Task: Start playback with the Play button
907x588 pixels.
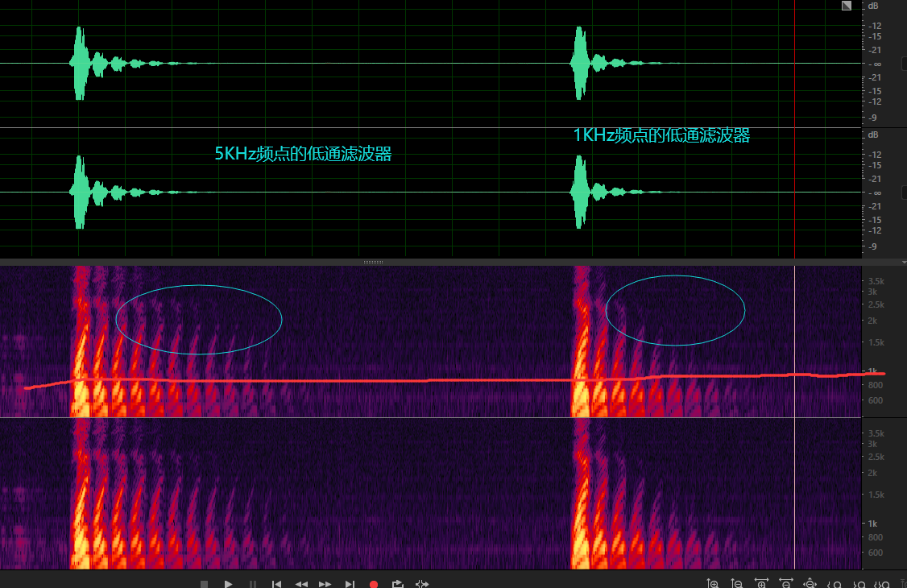Action: [229, 585]
